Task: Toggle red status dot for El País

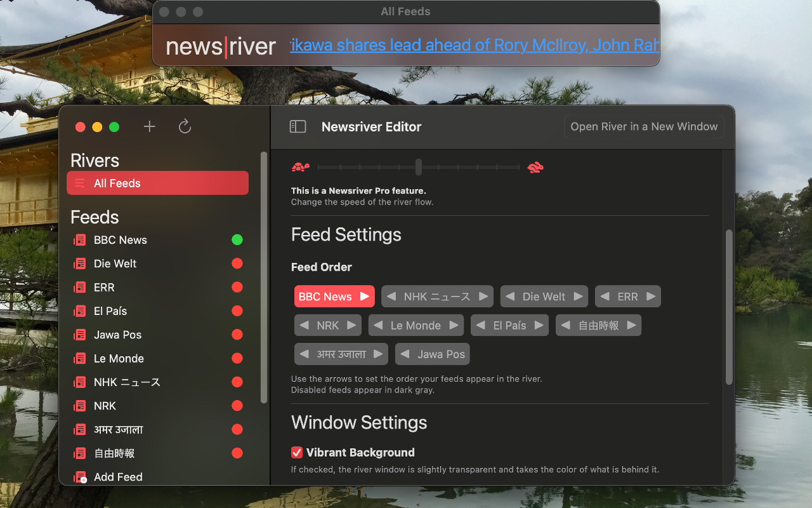Action: pos(237,311)
